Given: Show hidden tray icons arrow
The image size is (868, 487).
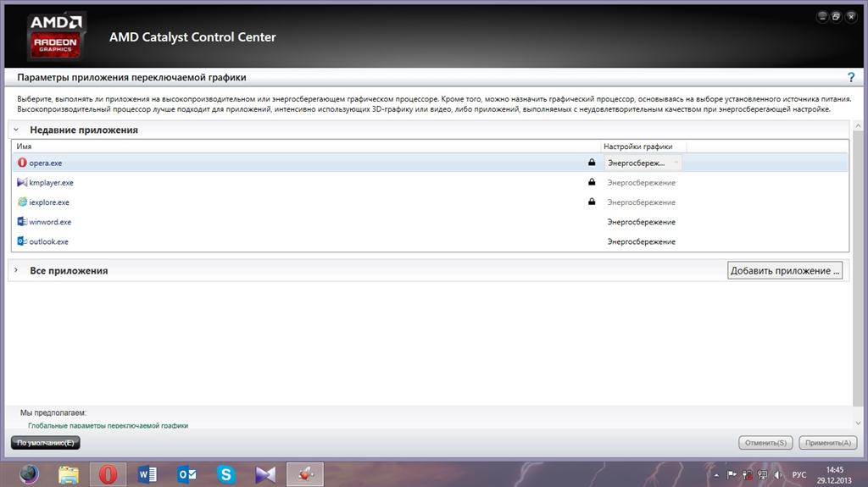Looking at the screenshot, I should click(x=716, y=475).
